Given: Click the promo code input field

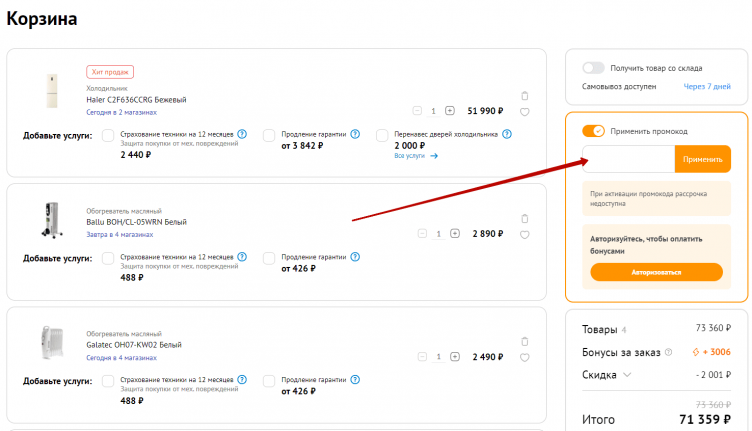Looking at the screenshot, I should (x=627, y=159).
